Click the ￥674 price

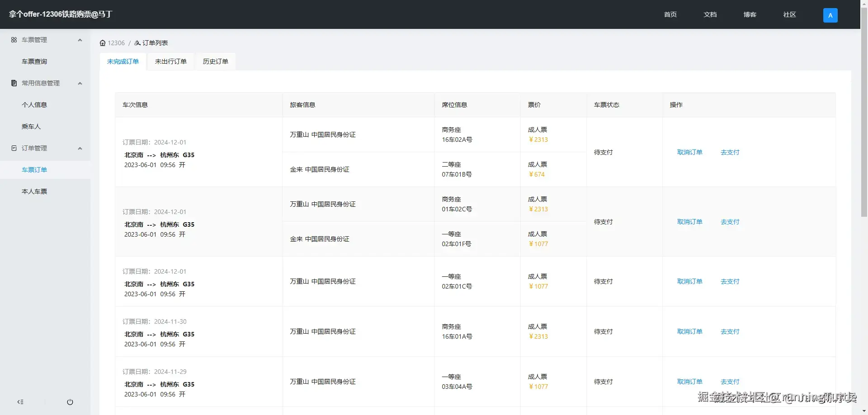pos(537,174)
